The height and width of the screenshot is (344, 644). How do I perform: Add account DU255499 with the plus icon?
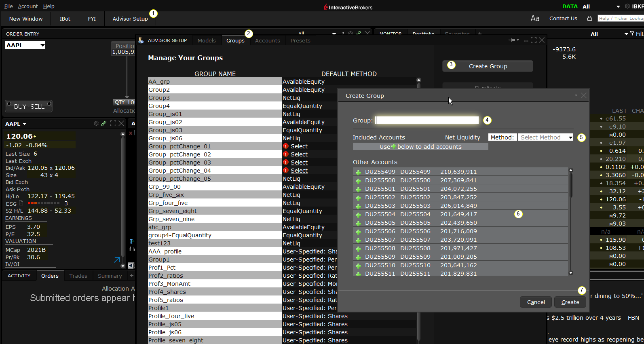(358, 172)
